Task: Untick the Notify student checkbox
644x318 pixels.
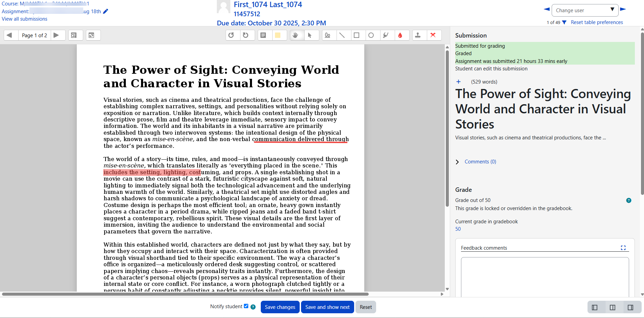Action: 246,306
